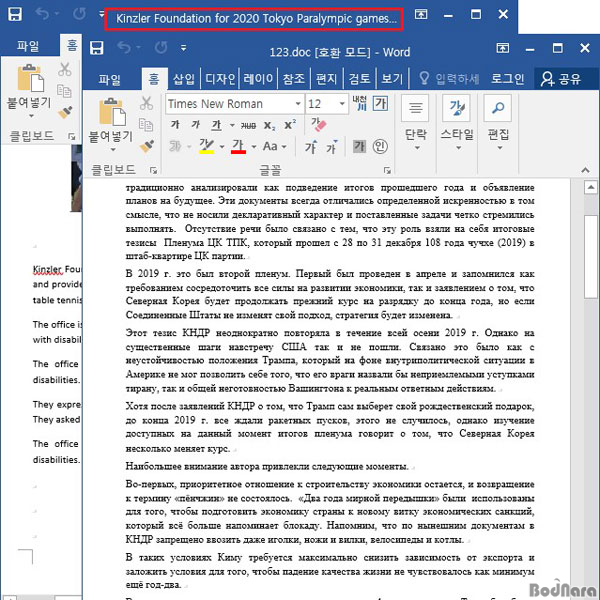Toggle bold formatting
600x600 pixels.
[x=175, y=125]
